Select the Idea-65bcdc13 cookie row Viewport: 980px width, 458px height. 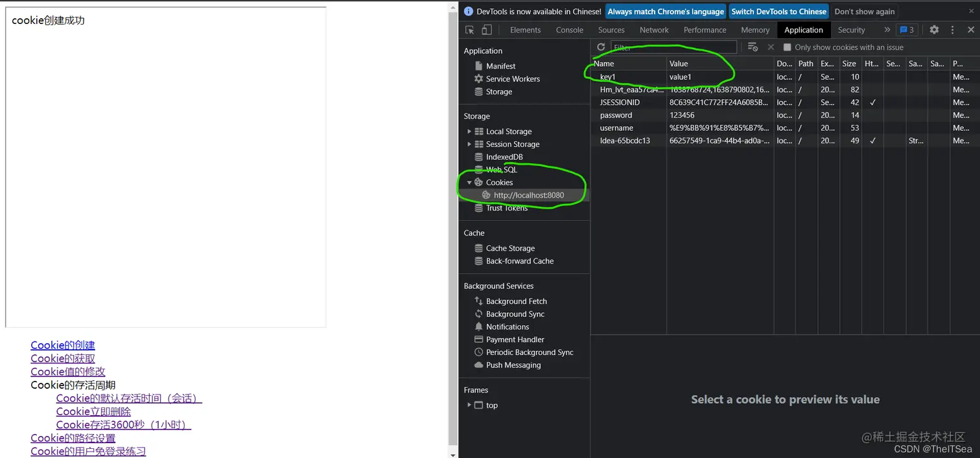tap(786, 141)
